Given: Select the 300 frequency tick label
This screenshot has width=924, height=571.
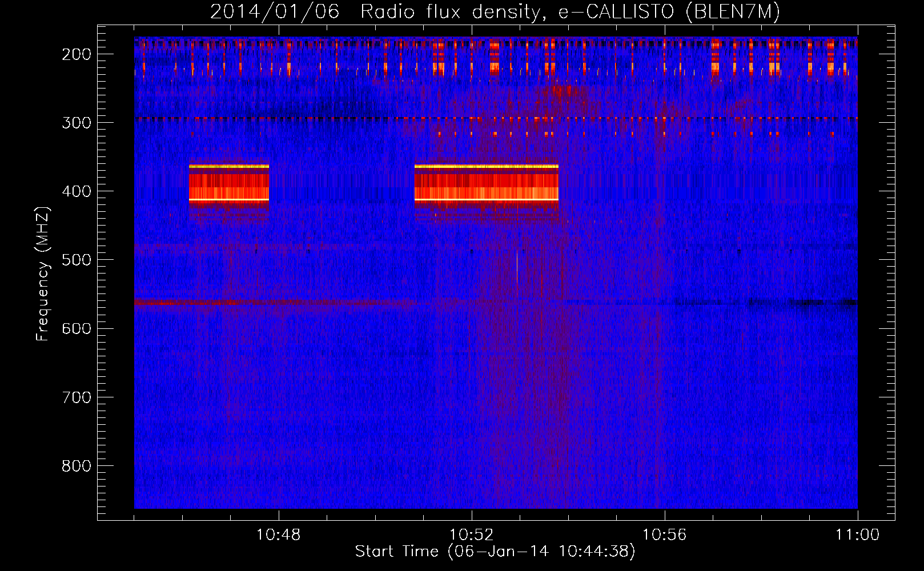Looking at the screenshot, I should 77,123.
